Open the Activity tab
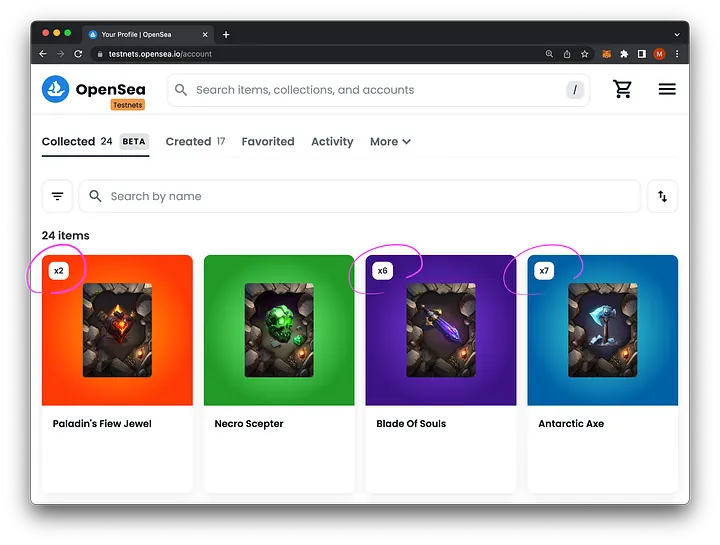 332,142
